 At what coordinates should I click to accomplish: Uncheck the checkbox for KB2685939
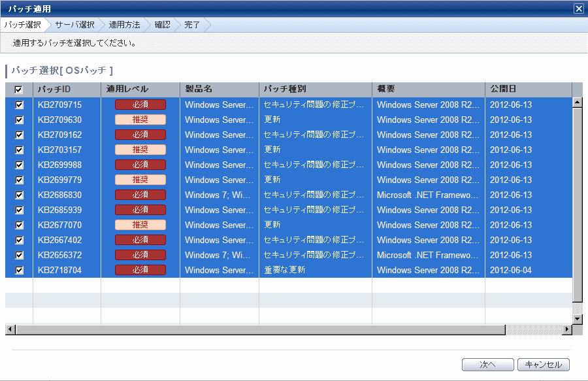coord(19,210)
